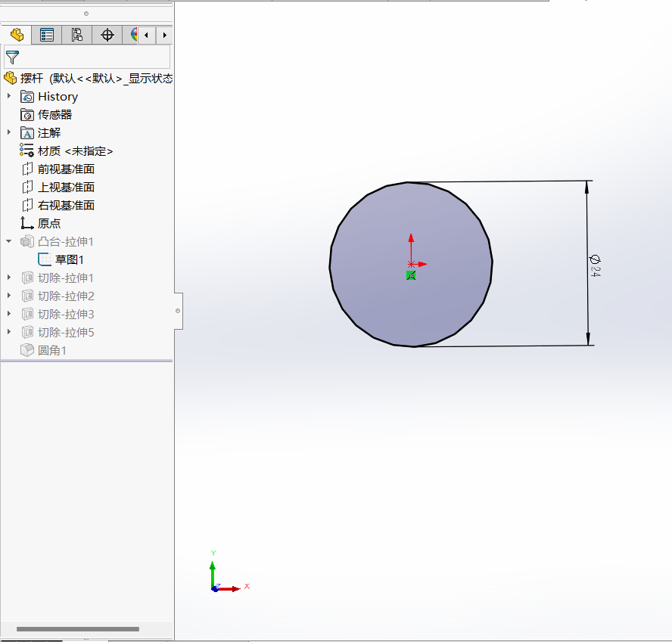
Task: Click the 注解 annotations icon
Action: click(27, 133)
